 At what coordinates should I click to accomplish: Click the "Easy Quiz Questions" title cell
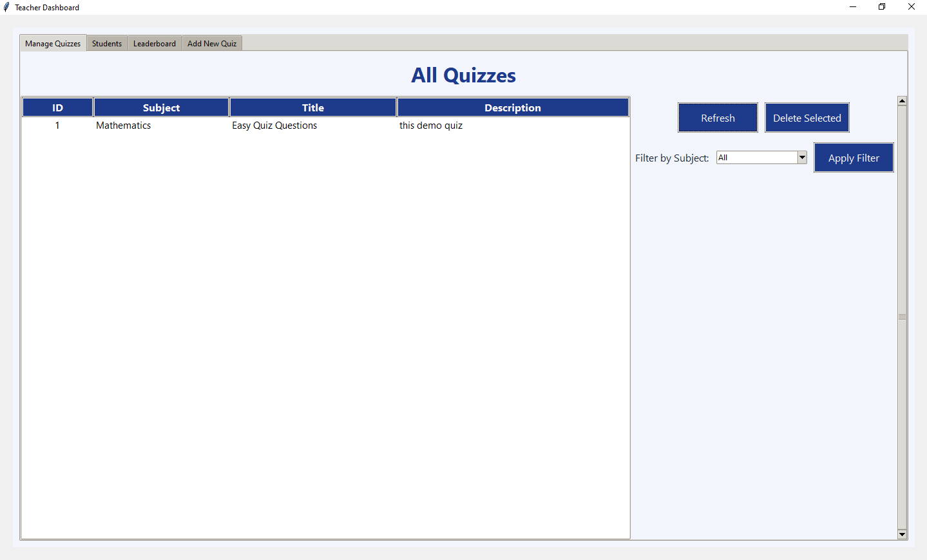point(274,126)
